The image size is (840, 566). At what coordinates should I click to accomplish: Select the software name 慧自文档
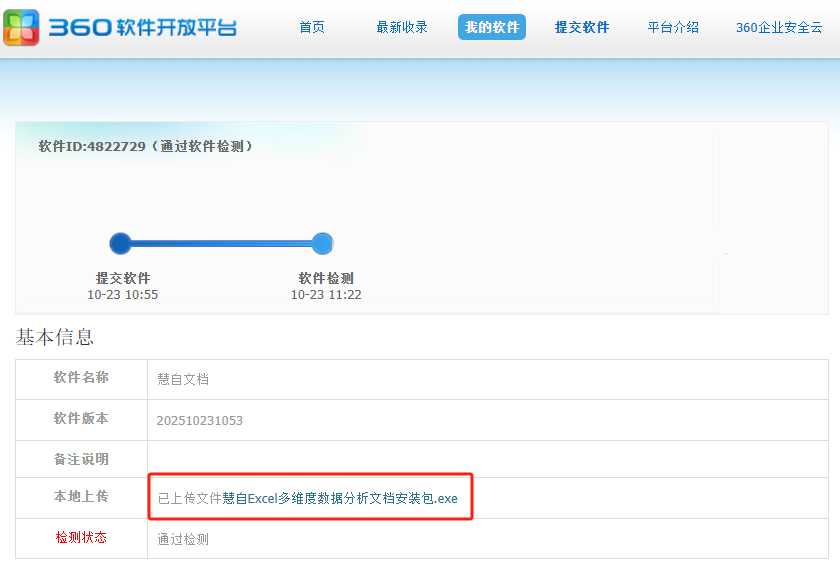[x=183, y=379]
